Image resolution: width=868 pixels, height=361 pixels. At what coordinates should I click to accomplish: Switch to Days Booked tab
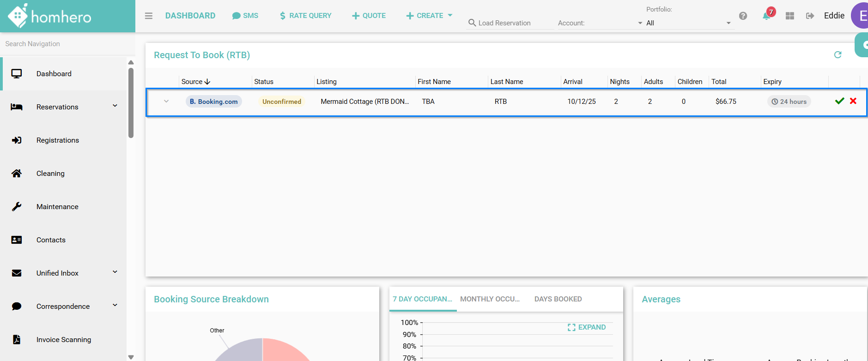(x=558, y=299)
